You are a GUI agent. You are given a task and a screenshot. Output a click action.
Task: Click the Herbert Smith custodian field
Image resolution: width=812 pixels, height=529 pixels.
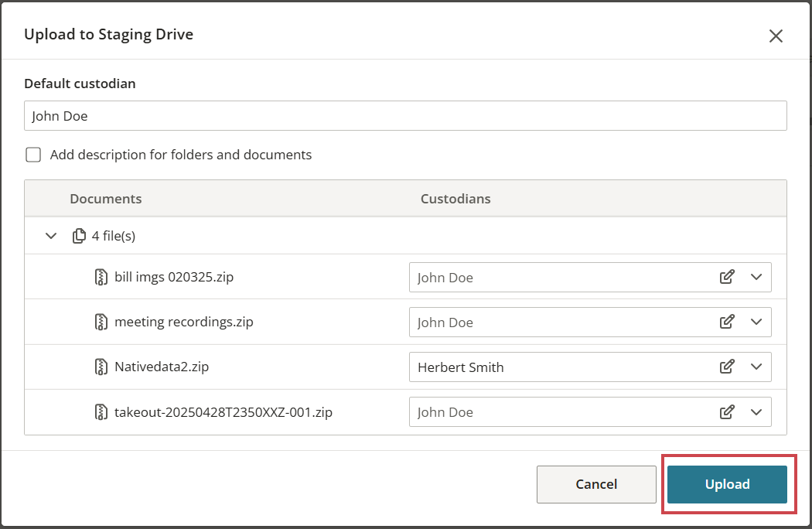click(590, 367)
